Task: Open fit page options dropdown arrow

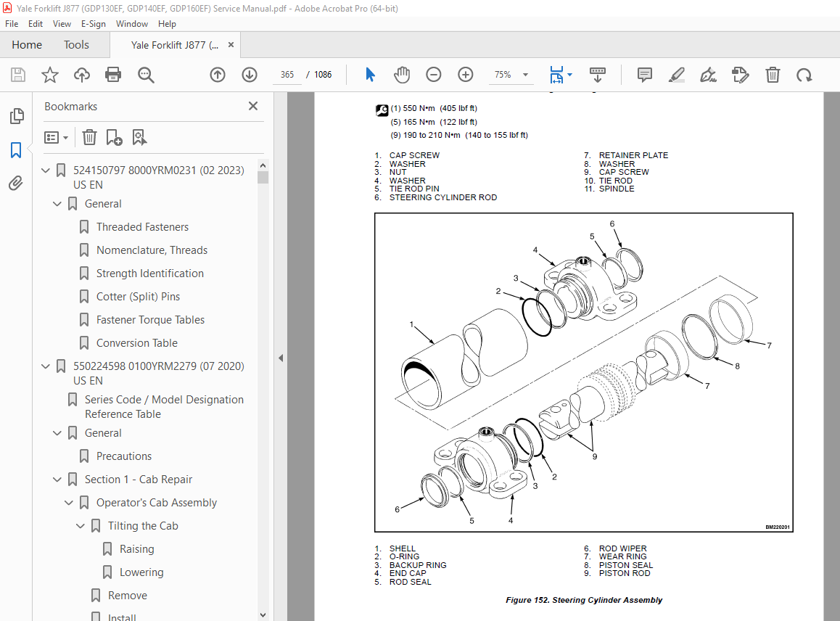Action: pos(569,75)
